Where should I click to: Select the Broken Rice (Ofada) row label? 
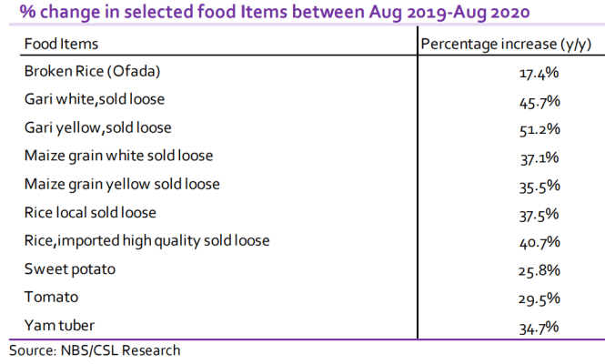tap(96, 71)
